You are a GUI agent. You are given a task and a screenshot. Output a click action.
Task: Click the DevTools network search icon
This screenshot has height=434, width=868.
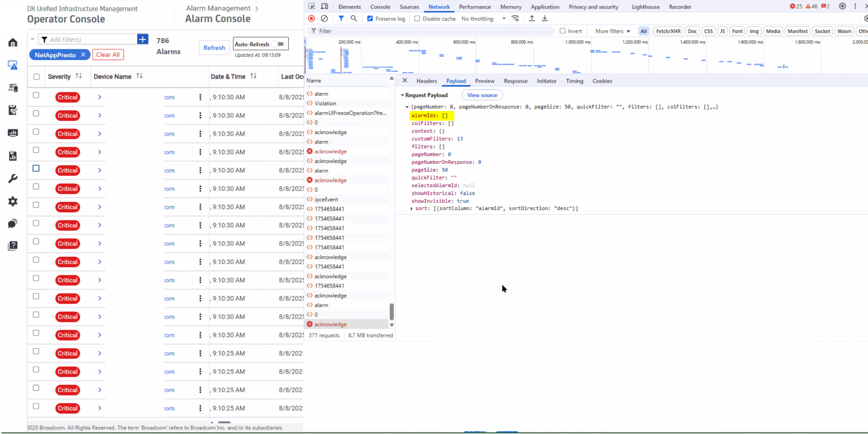[354, 19]
